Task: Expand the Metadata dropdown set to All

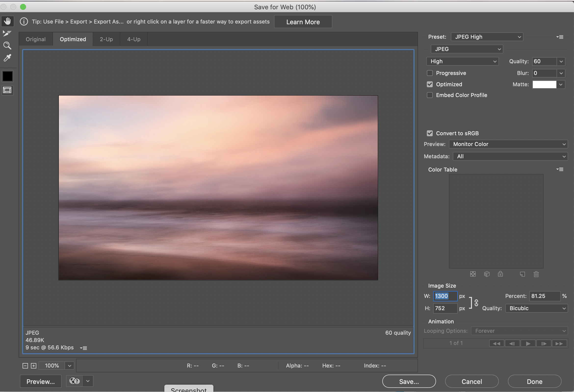Action: tap(510, 156)
